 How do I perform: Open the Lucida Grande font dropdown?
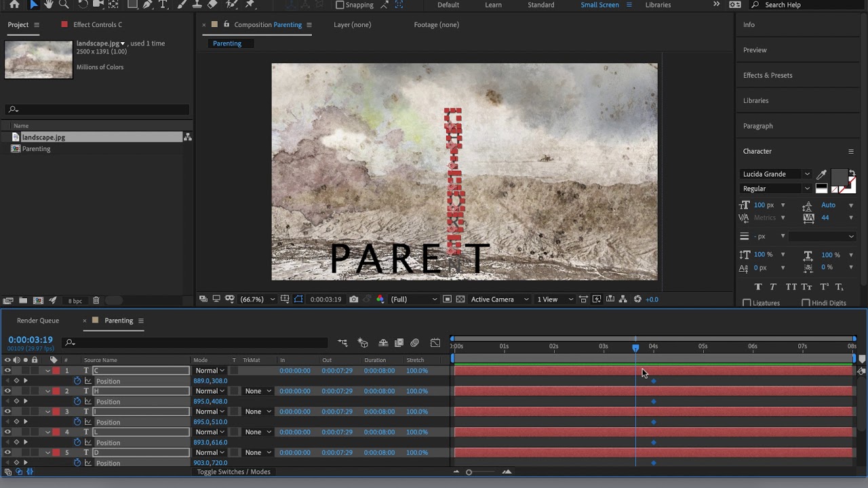click(776, 174)
